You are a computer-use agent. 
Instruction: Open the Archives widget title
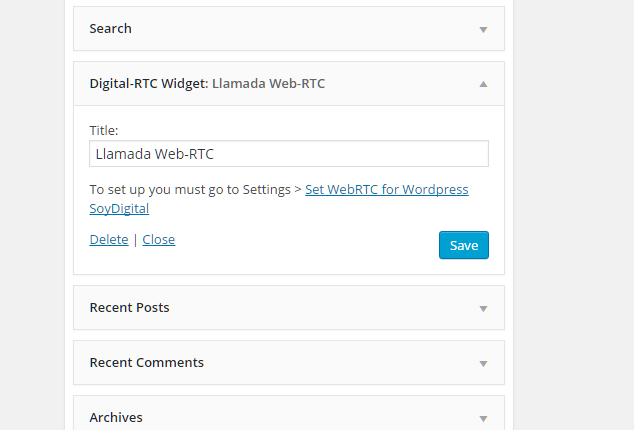tap(116, 418)
